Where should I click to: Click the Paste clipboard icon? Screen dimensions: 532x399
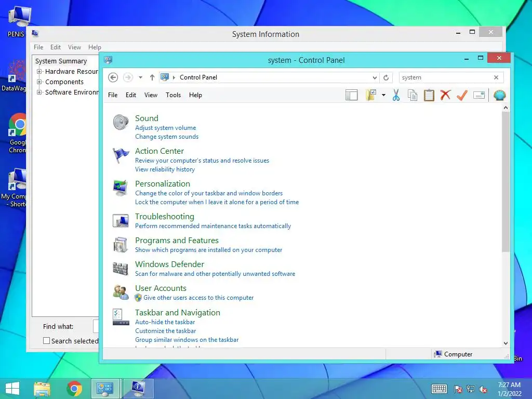tap(429, 96)
